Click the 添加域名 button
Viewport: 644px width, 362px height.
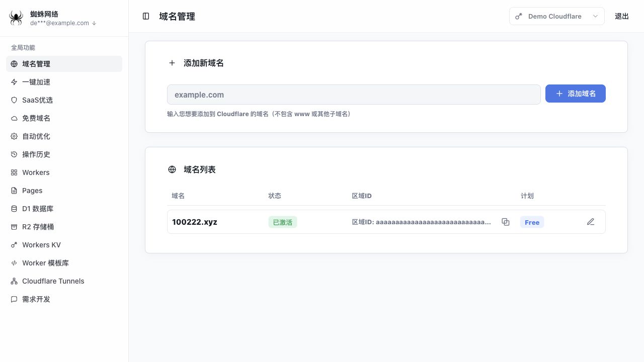tap(576, 94)
